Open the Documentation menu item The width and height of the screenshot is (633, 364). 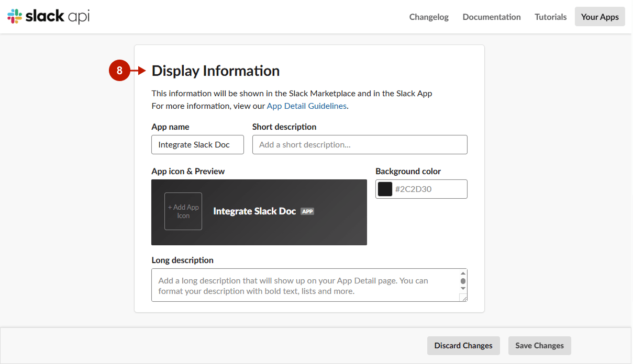492,17
